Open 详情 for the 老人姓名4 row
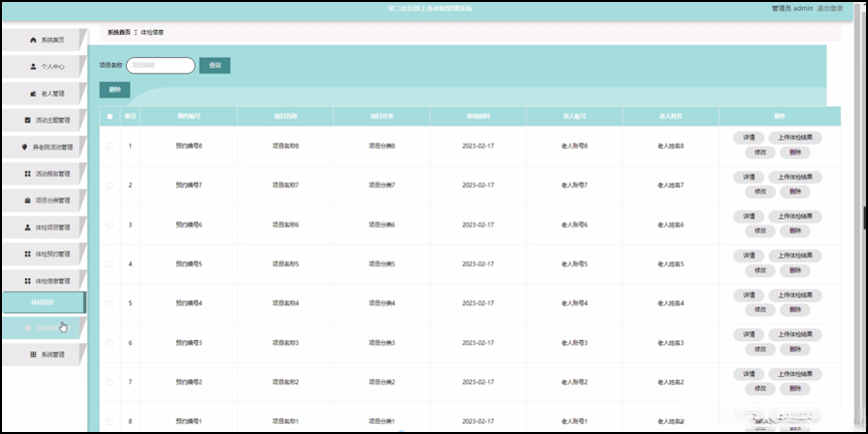This screenshot has width=868, height=434. [748, 295]
